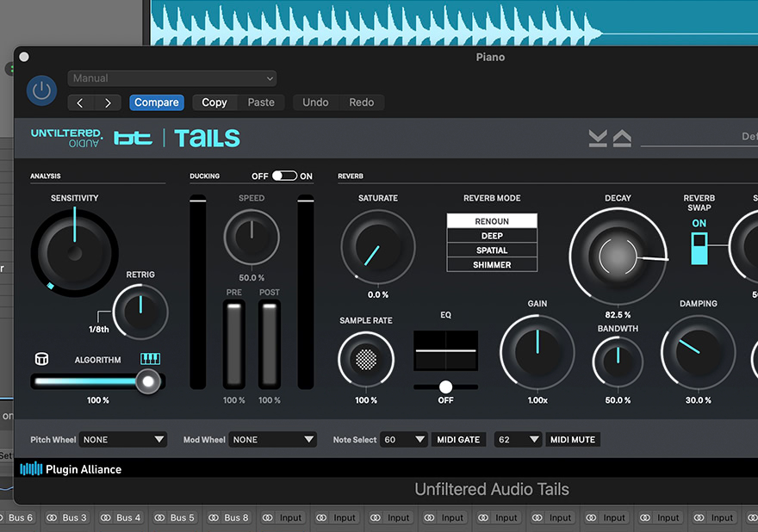Click the expand-up arrow icon in header
The height and width of the screenshot is (532, 758).
[x=622, y=139]
